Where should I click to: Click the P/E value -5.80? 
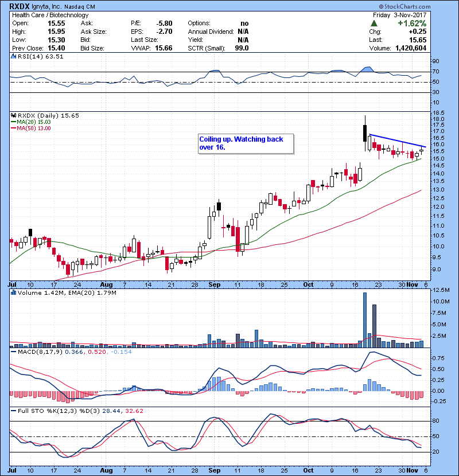[x=164, y=23]
